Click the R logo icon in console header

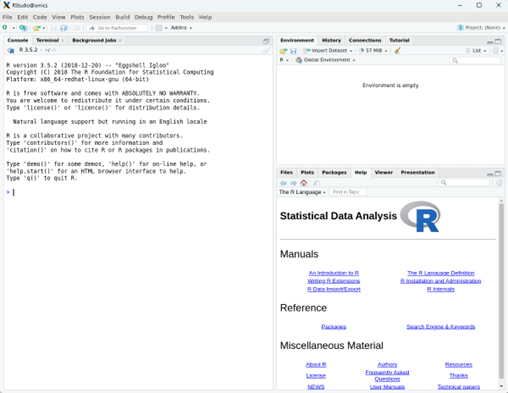coord(11,50)
